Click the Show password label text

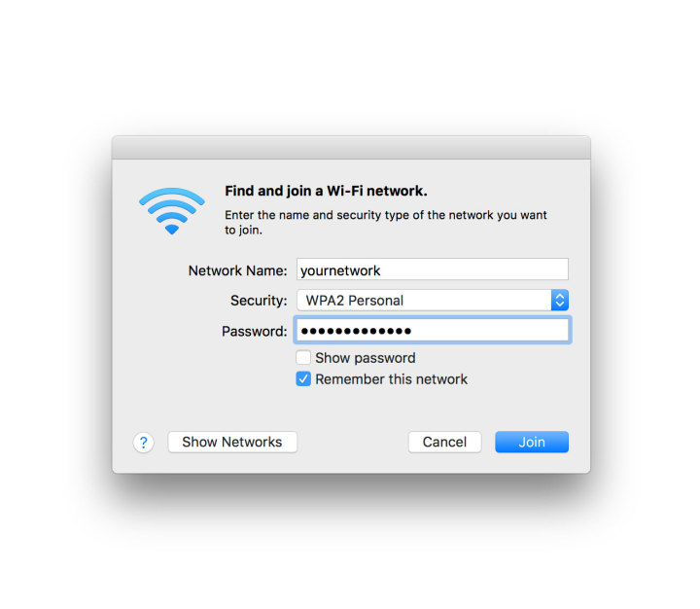[x=366, y=358]
